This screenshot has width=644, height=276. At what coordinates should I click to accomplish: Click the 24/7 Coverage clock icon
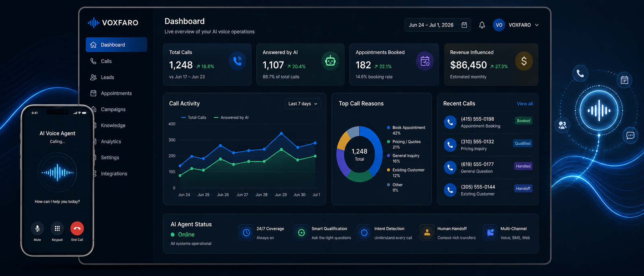246,233
